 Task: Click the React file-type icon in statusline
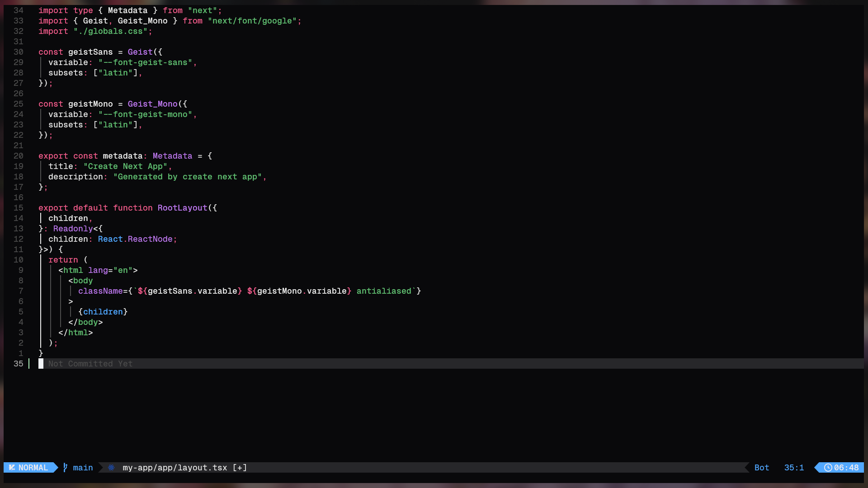coord(111,468)
